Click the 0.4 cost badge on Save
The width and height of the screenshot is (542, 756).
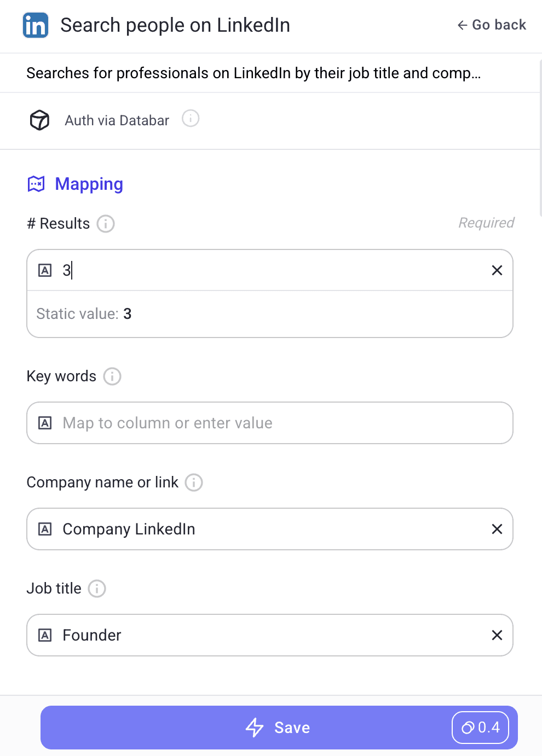pyautogui.click(x=480, y=728)
